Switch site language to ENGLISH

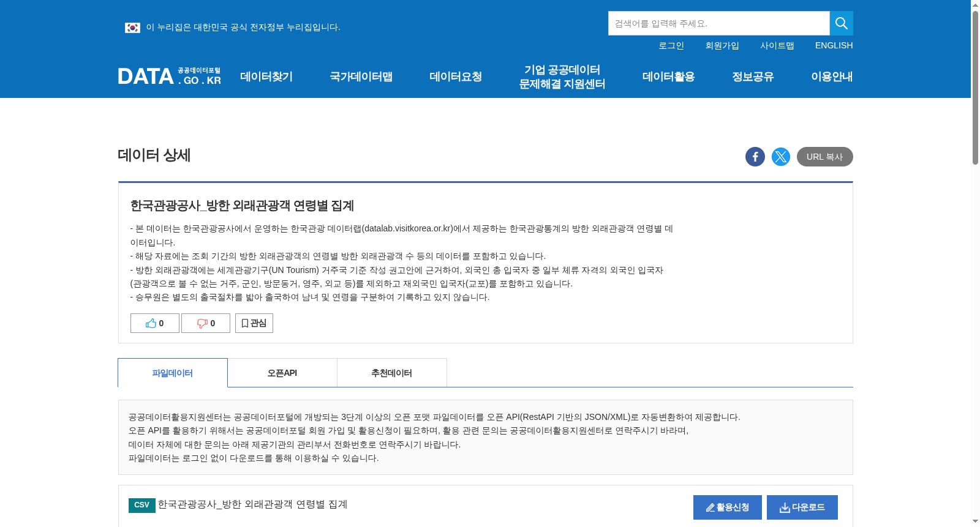tap(834, 45)
